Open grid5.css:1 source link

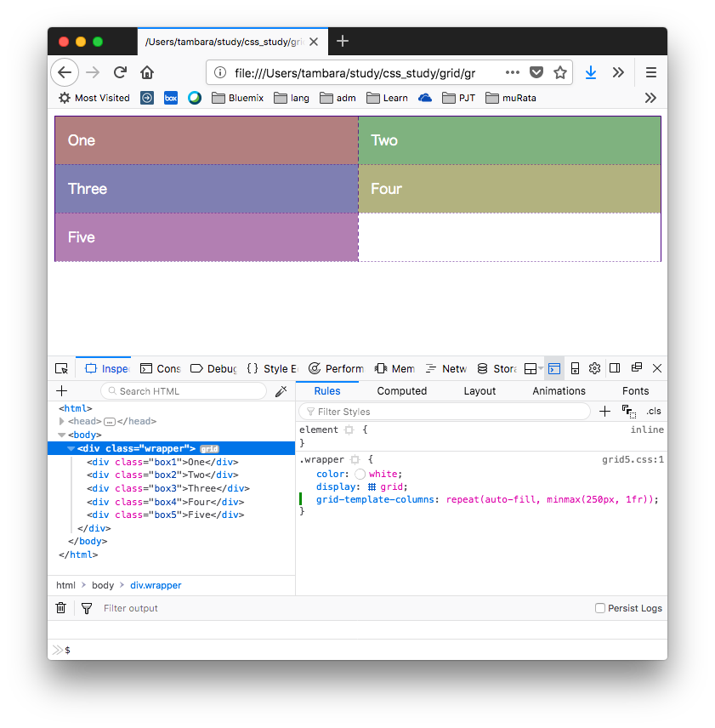point(633,459)
